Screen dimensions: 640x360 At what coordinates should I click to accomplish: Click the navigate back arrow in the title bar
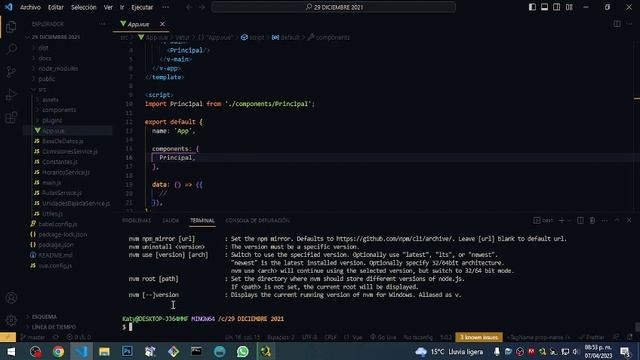[x=189, y=7]
